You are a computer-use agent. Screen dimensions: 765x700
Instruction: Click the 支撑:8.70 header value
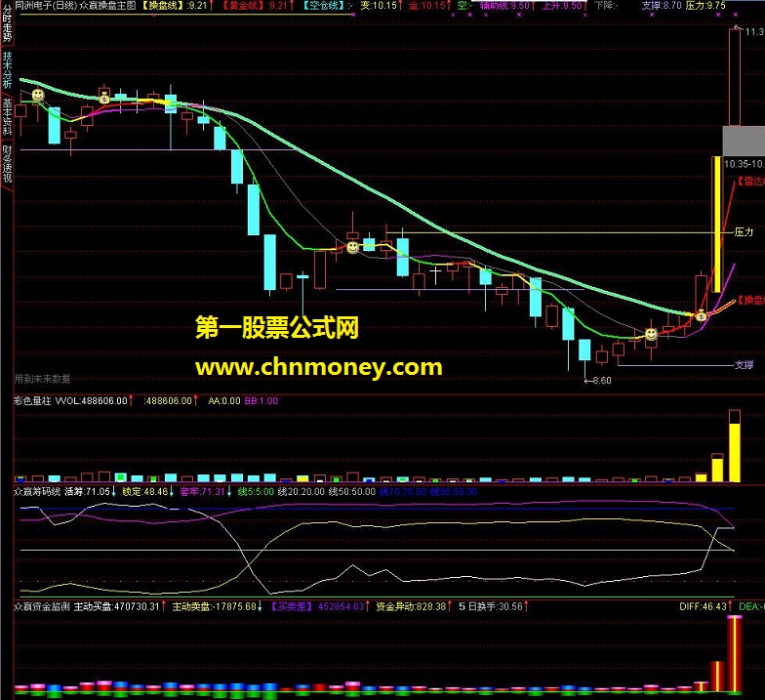[662, 6]
